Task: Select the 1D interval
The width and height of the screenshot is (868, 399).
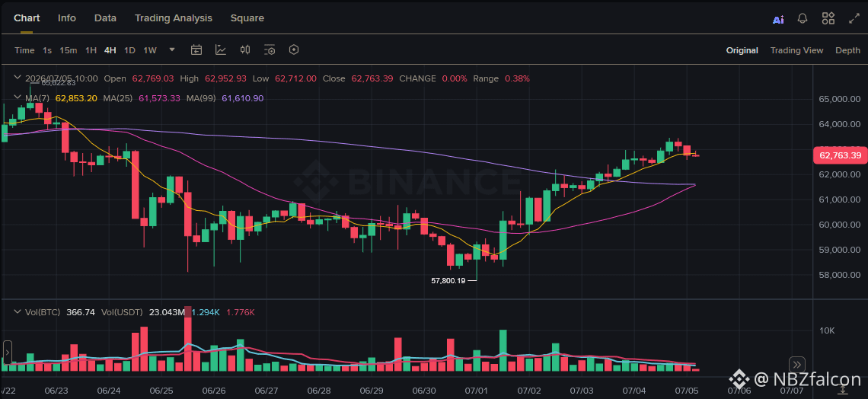Action: coord(129,50)
